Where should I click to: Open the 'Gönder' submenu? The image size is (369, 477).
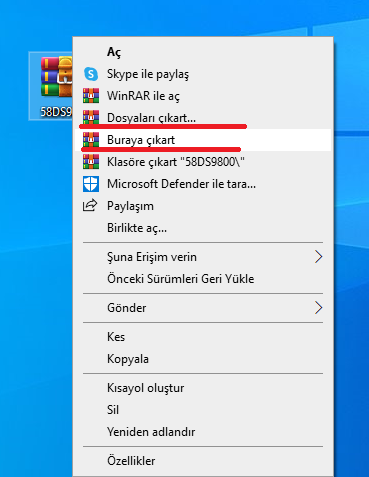click(x=203, y=308)
